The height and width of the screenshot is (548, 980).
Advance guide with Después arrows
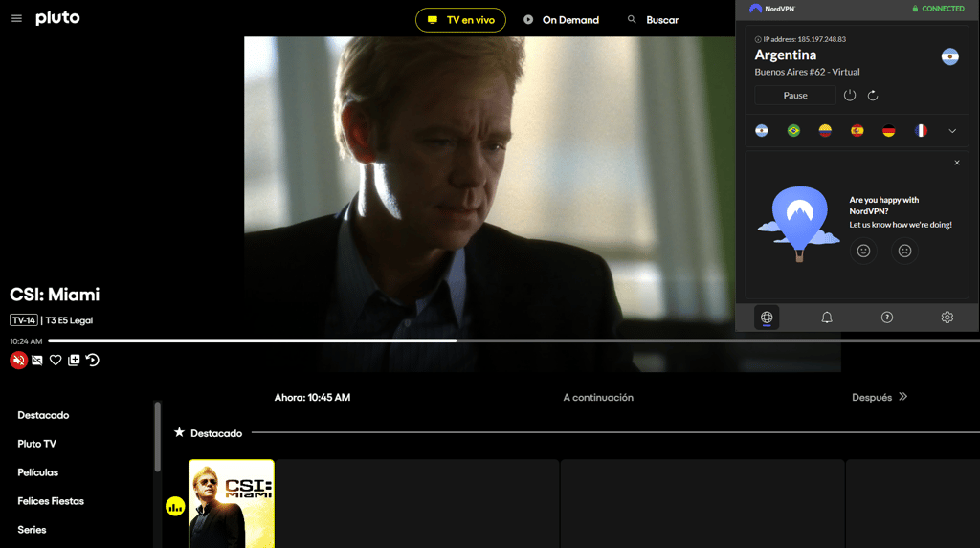click(902, 397)
